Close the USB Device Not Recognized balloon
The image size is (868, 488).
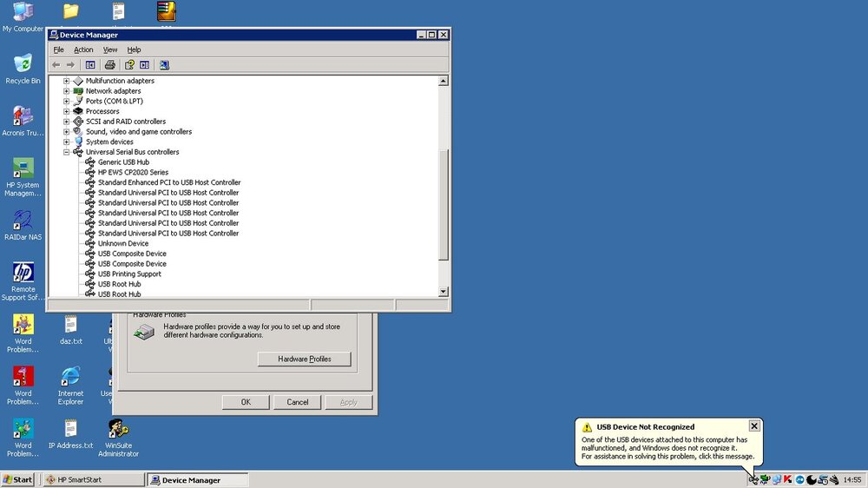pyautogui.click(x=754, y=426)
